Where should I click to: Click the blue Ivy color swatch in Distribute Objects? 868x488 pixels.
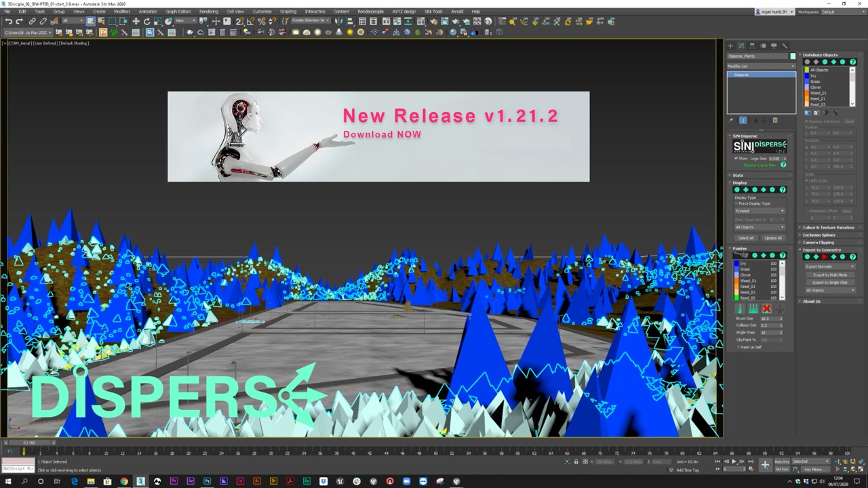click(x=807, y=76)
